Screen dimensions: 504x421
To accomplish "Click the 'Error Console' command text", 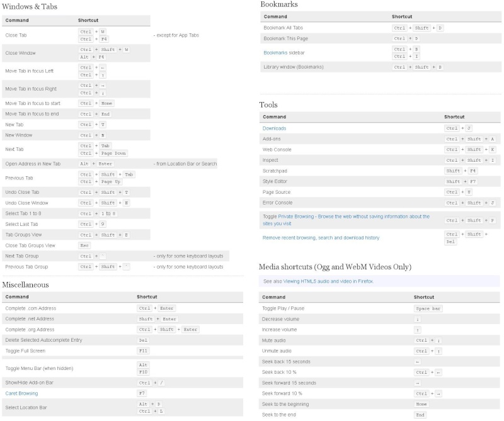I will (277, 203).
